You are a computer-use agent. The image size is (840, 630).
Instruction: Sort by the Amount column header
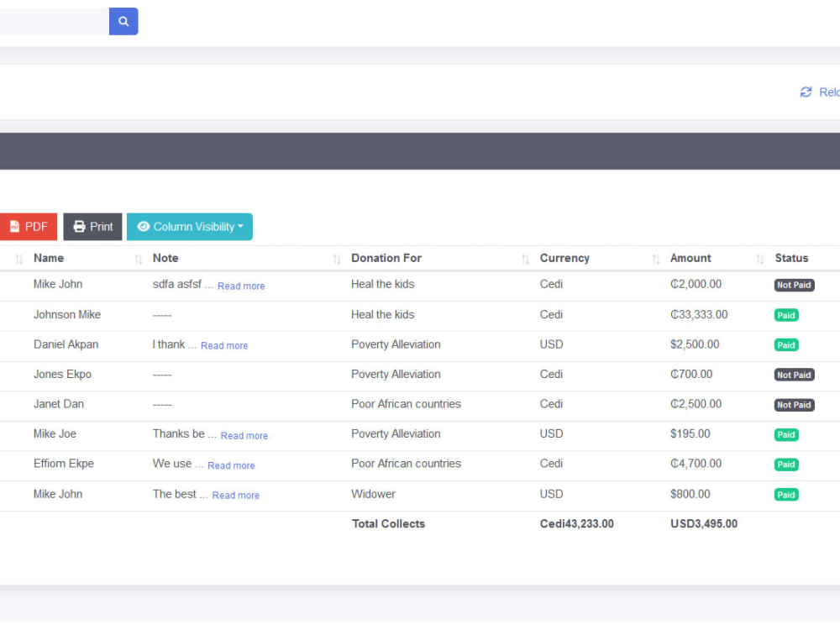tap(690, 258)
